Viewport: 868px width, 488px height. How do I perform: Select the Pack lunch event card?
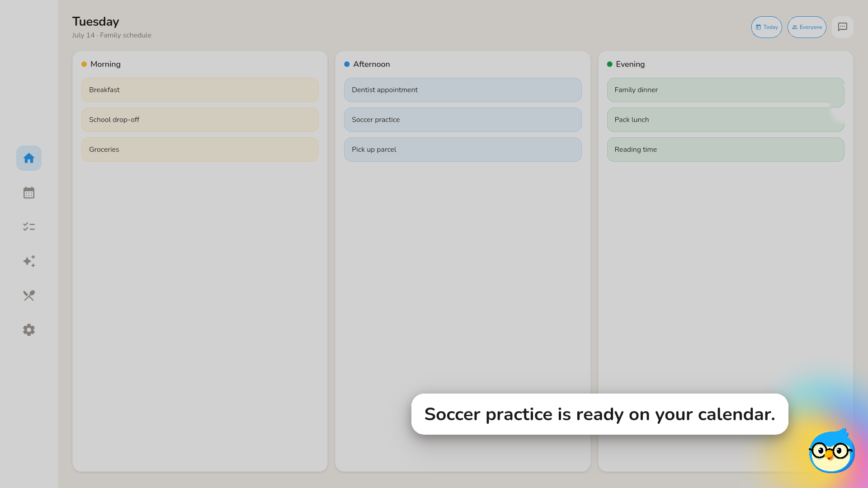pyautogui.click(x=726, y=120)
